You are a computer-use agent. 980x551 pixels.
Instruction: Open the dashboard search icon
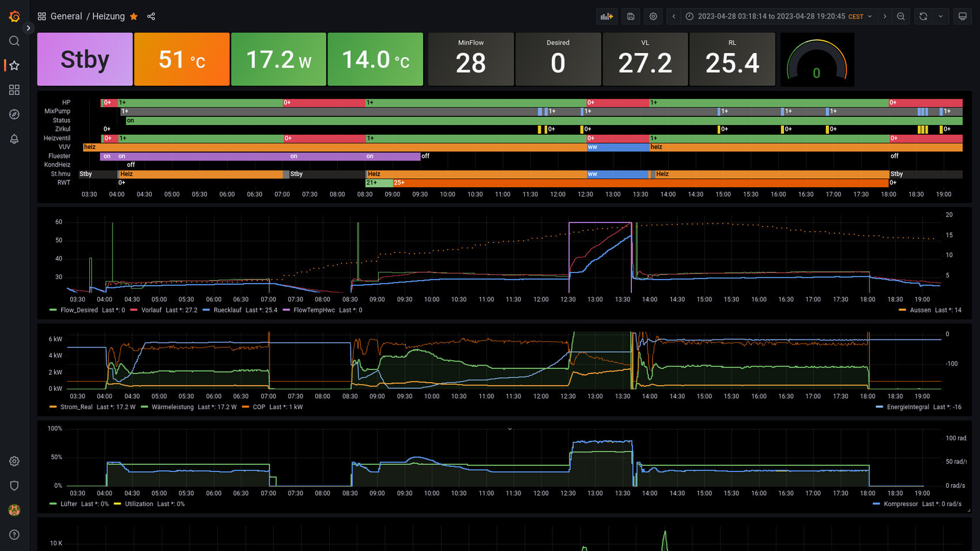14,41
